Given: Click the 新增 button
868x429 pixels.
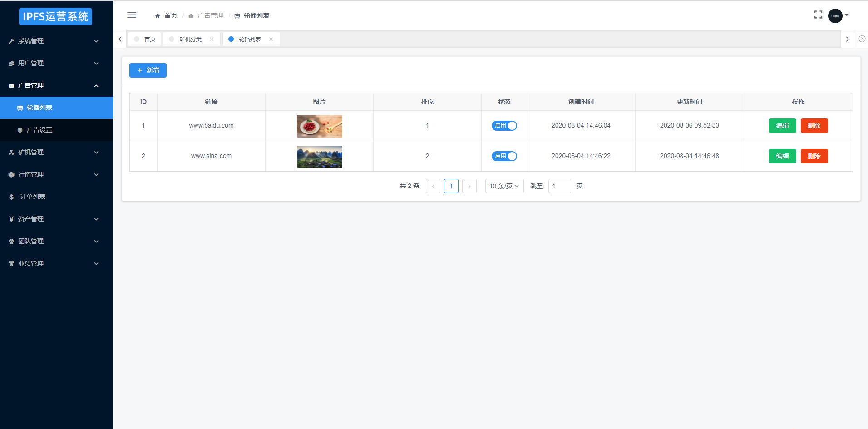Looking at the screenshot, I should [148, 70].
